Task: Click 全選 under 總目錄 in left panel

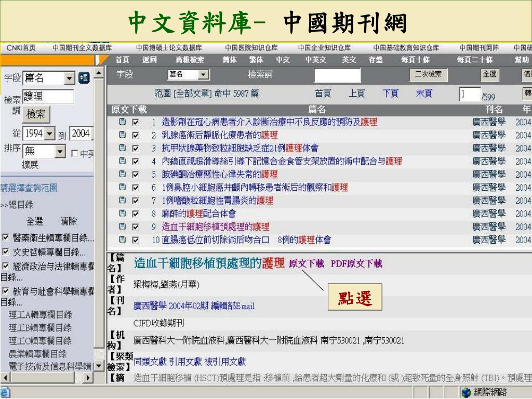Action: point(35,221)
